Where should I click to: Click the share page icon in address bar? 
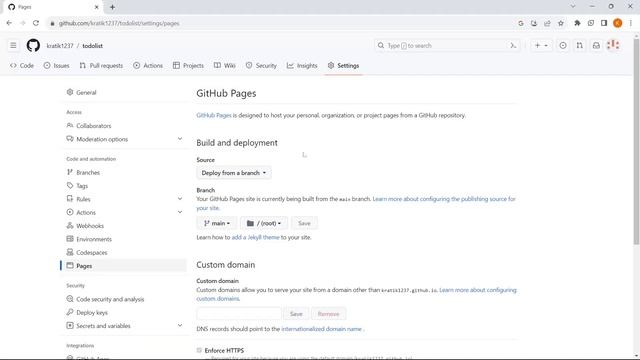[547, 23]
